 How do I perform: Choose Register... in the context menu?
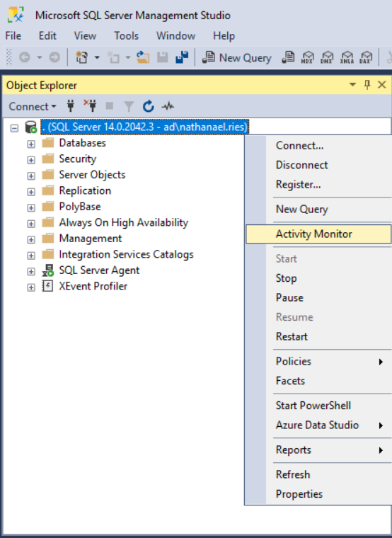coord(318,185)
